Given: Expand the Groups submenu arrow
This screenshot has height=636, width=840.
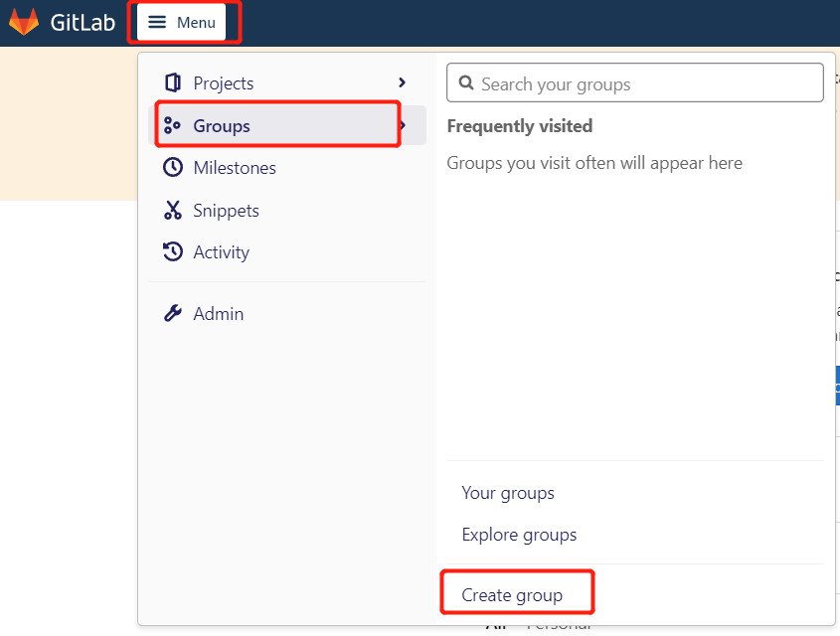Looking at the screenshot, I should tap(403, 126).
